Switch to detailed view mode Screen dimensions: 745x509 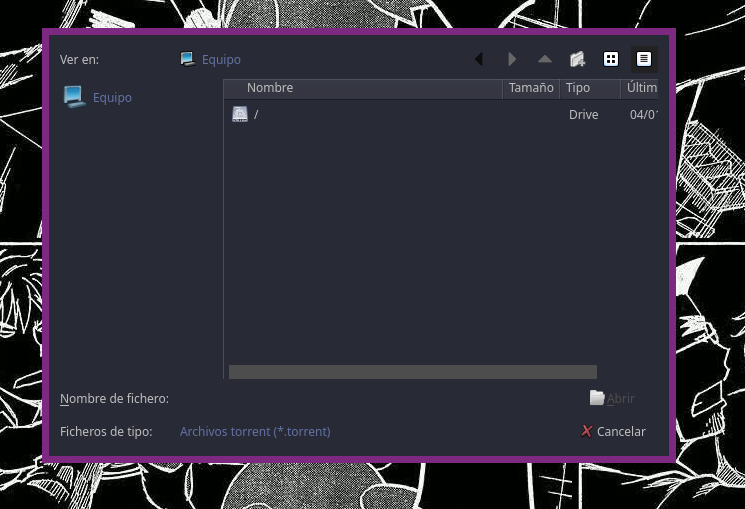pyautogui.click(x=644, y=59)
